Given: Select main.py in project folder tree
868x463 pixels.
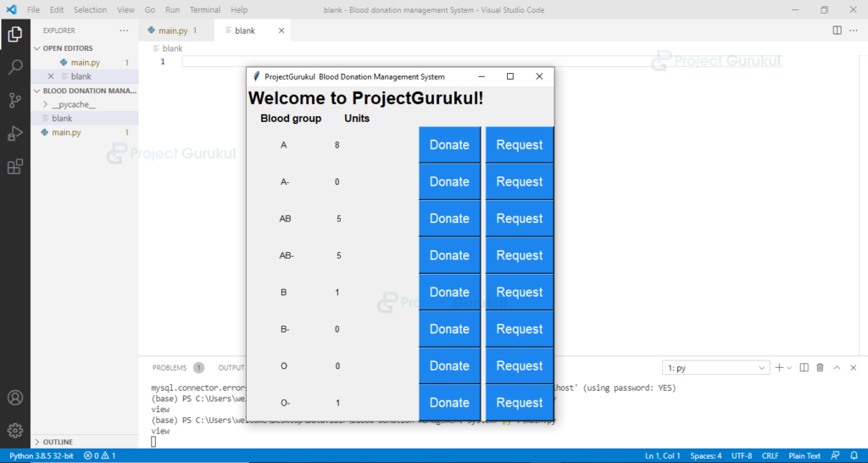Looking at the screenshot, I should point(84,132).
